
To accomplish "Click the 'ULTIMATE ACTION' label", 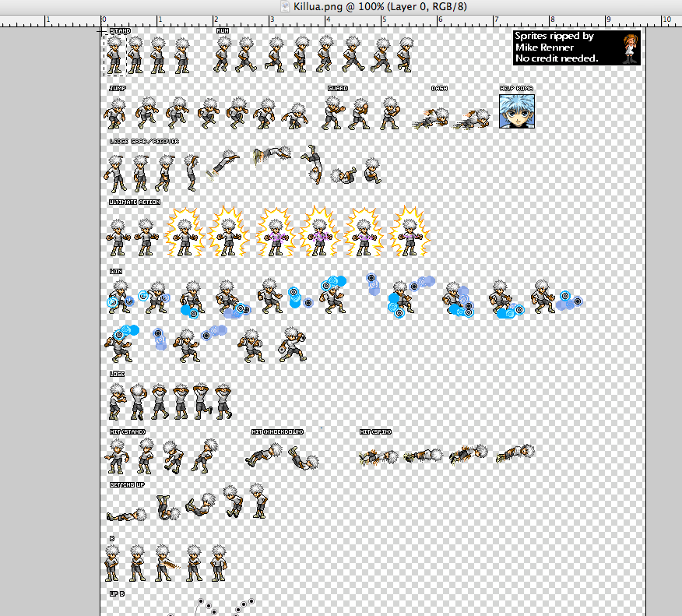I will pyautogui.click(x=135, y=202).
